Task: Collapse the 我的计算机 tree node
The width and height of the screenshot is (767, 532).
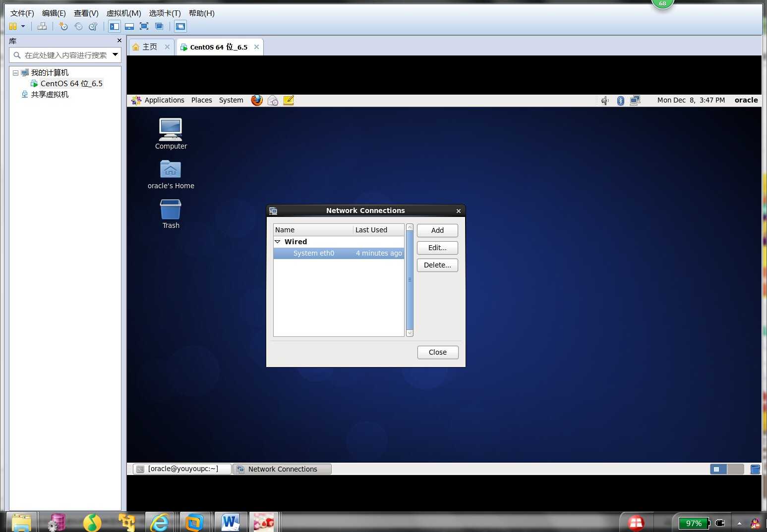Action: [15, 73]
